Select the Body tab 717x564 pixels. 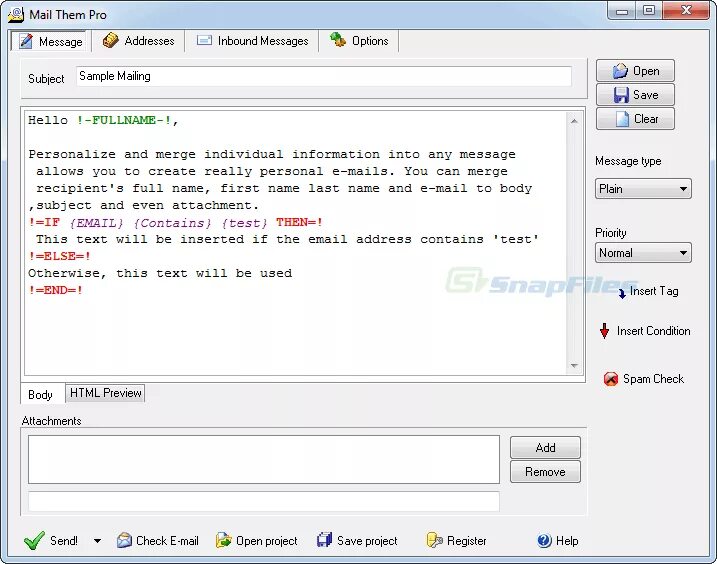point(41,394)
